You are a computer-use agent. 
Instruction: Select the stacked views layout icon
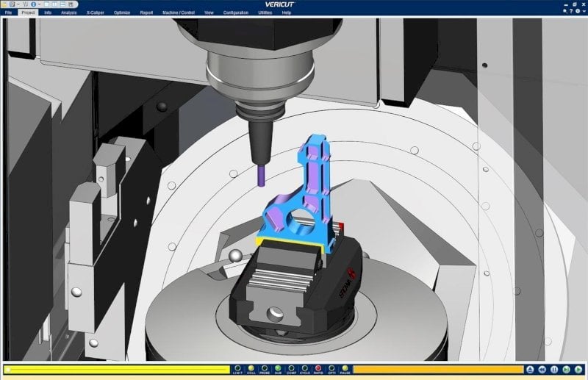(x=62, y=4)
